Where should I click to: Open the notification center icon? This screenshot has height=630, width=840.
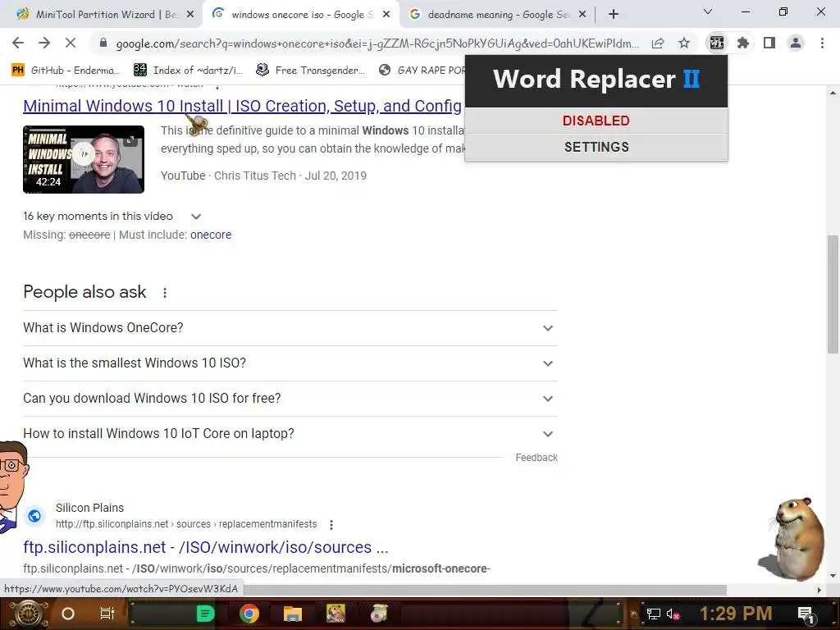click(806, 614)
